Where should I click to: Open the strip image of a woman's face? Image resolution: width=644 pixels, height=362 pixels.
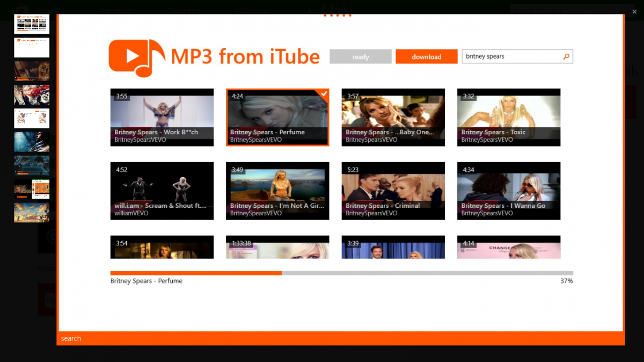pos(32,71)
